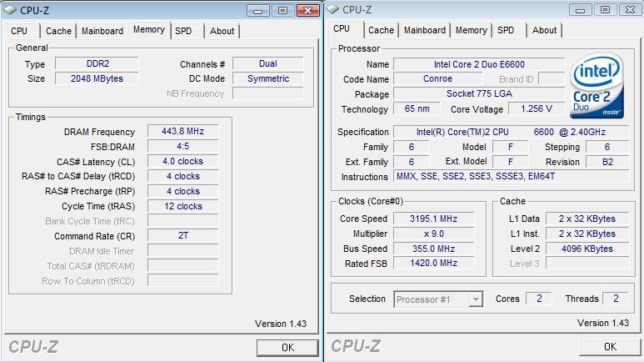Click the Cores count field

coord(539,299)
